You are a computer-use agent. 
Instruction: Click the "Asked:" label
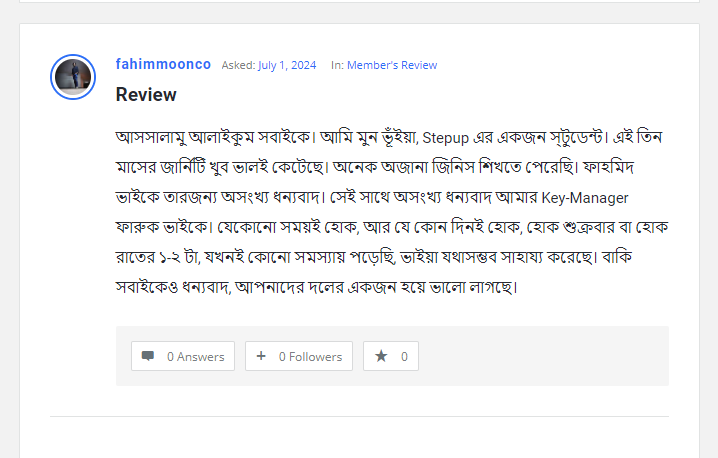pos(238,65)
